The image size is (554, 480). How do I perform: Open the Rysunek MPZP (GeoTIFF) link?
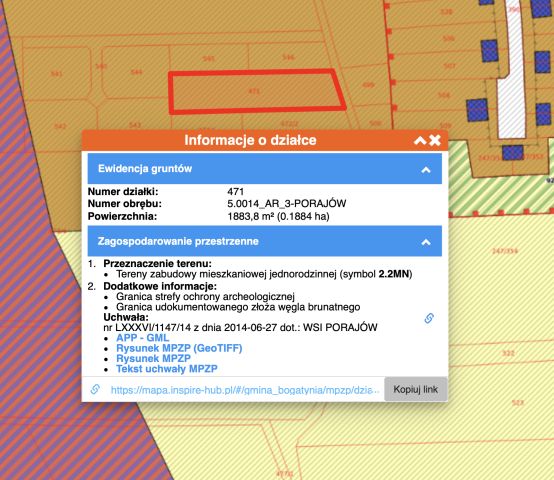(179, 348)
